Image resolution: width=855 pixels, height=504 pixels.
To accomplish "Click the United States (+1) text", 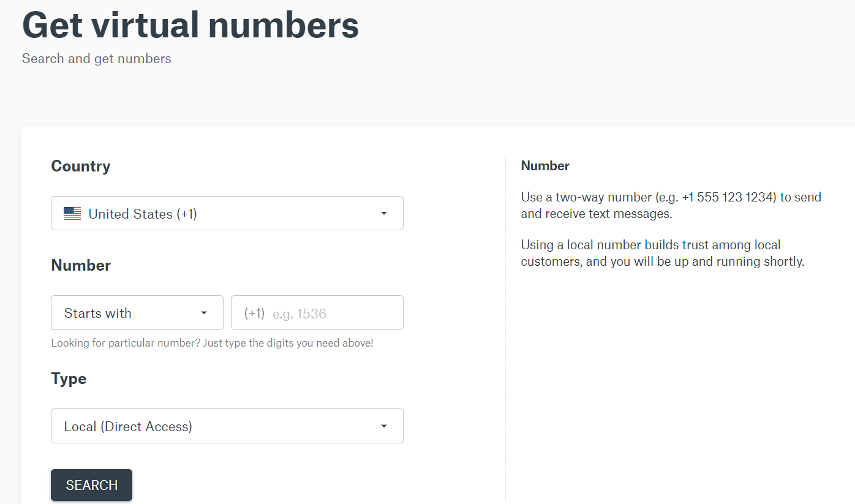I will click(143, 214).
